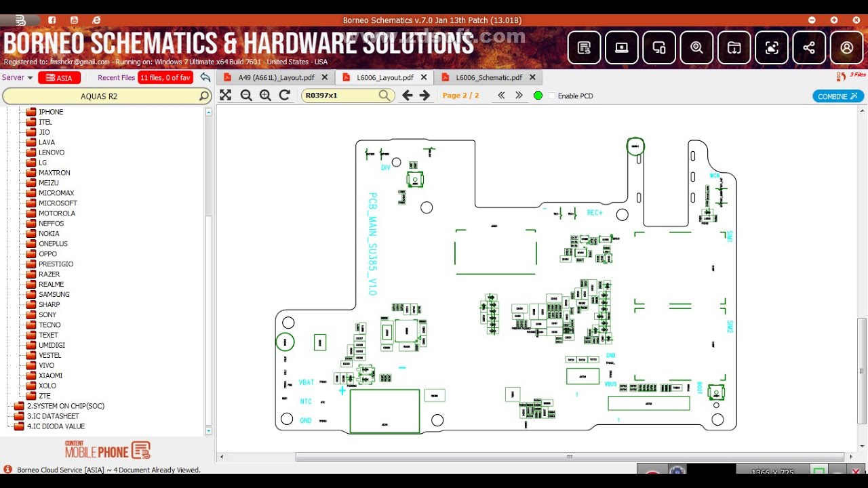Open the schematic list header icon

pos(585,47)
